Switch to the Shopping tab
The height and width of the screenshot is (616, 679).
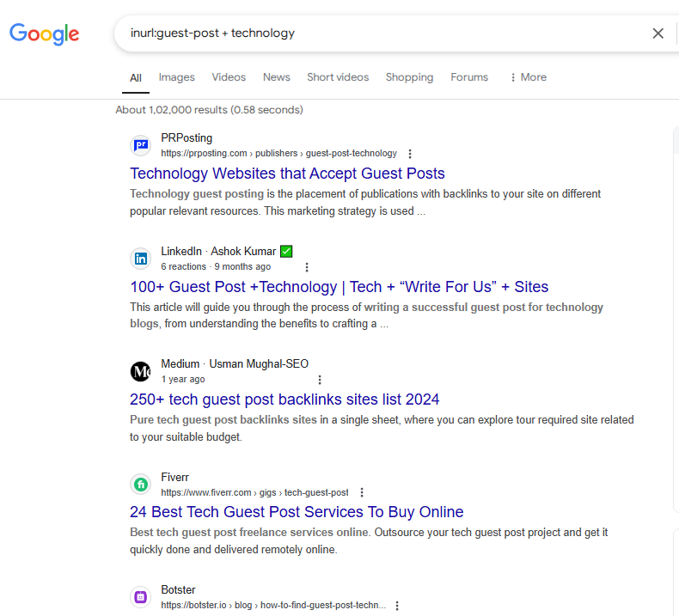(409, 77)
